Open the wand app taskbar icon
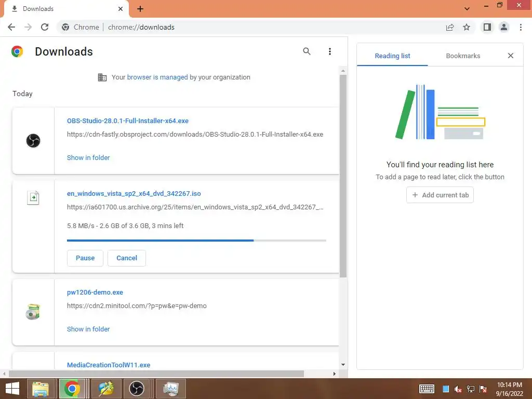Viewport: 532px width, 399px height. (x=105, y=389)
